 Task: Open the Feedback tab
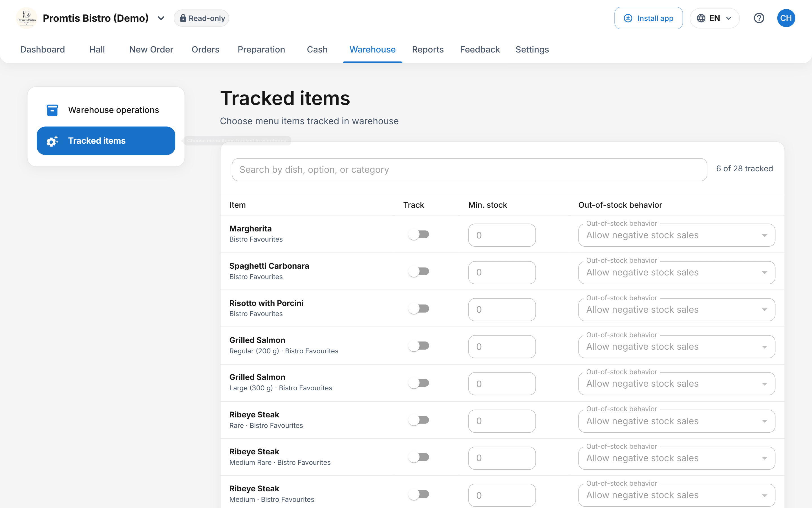point(480,49)
